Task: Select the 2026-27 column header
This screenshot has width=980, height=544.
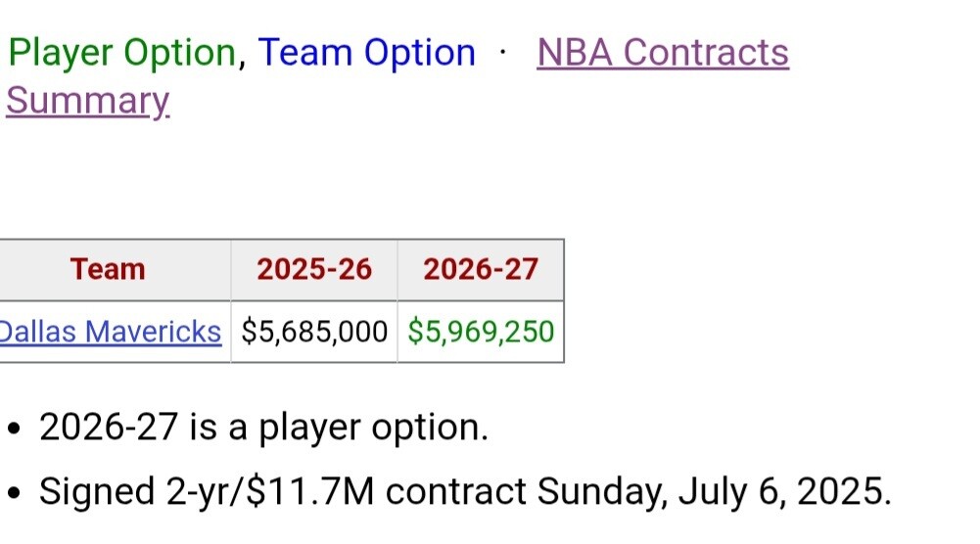Action: click(x=481, y=269)
